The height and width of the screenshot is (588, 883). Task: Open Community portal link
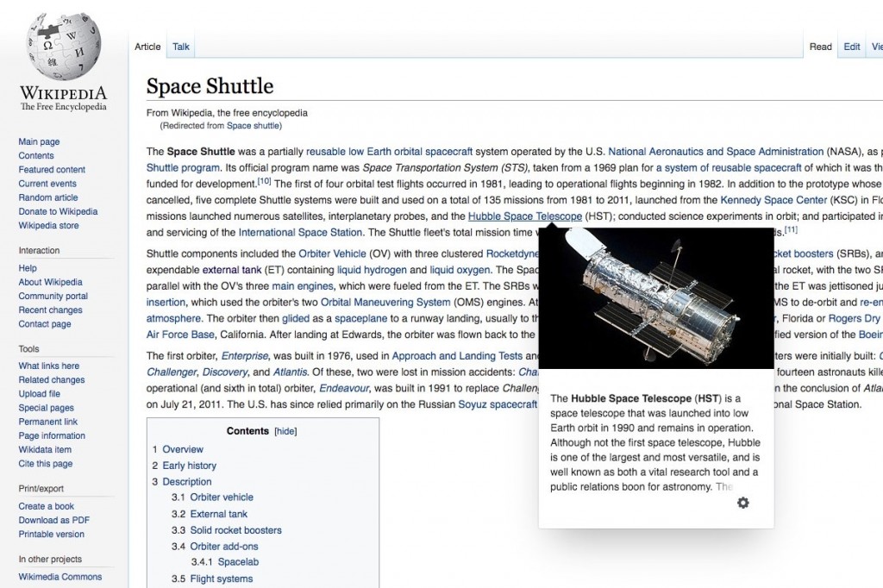[x=53, y=297]
